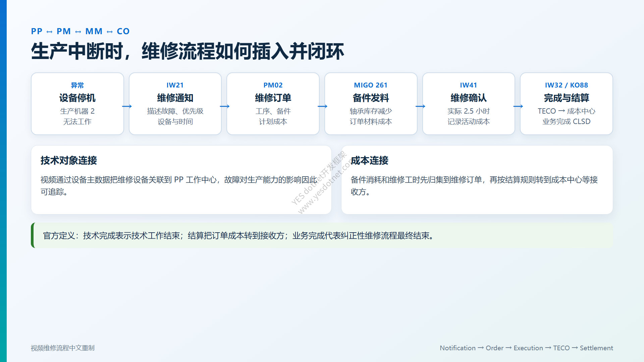
Task: Click the text 描述故障、优先级
Action: (x=175, y=111)
